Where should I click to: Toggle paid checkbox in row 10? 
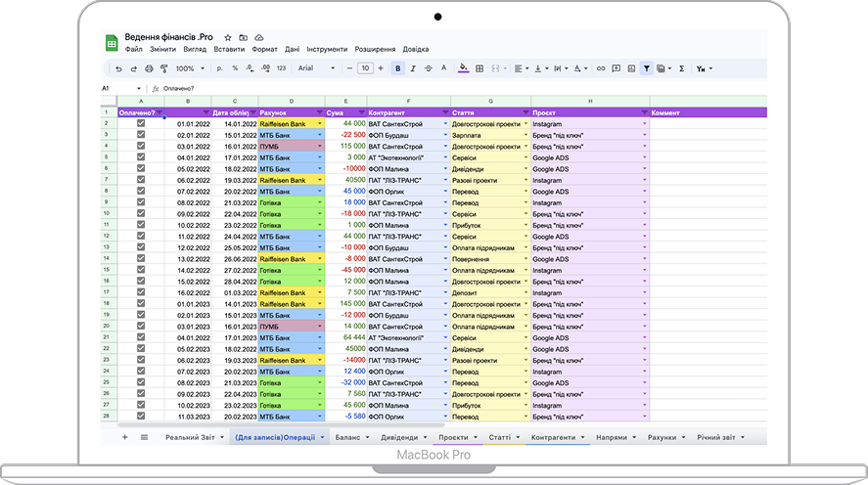[141, 213]
